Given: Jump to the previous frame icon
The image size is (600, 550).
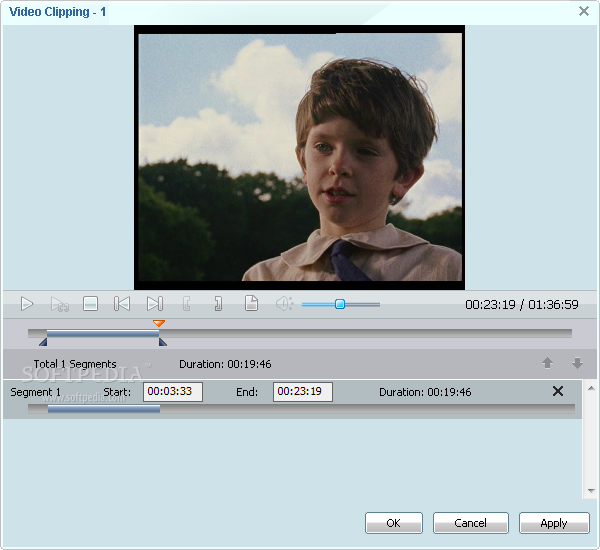Looking at the screenshot, I should pyautogui.click(x=122, y=304).
